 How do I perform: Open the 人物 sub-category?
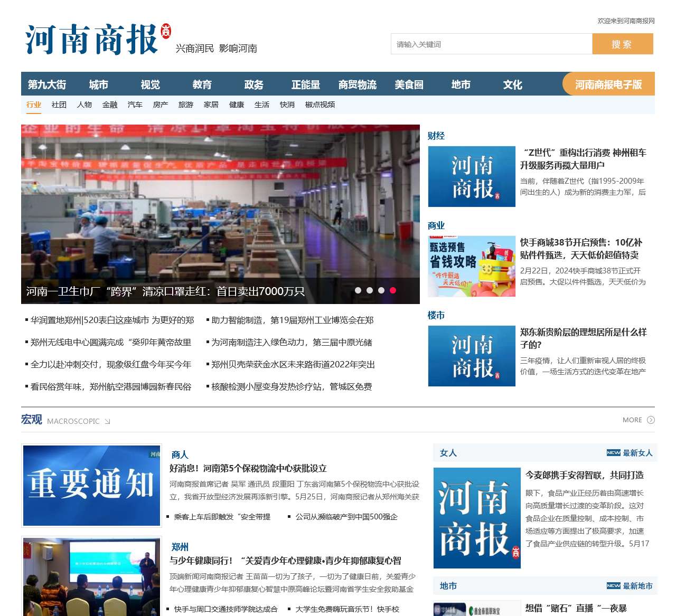pyautogui.click(x=84, y=105)
